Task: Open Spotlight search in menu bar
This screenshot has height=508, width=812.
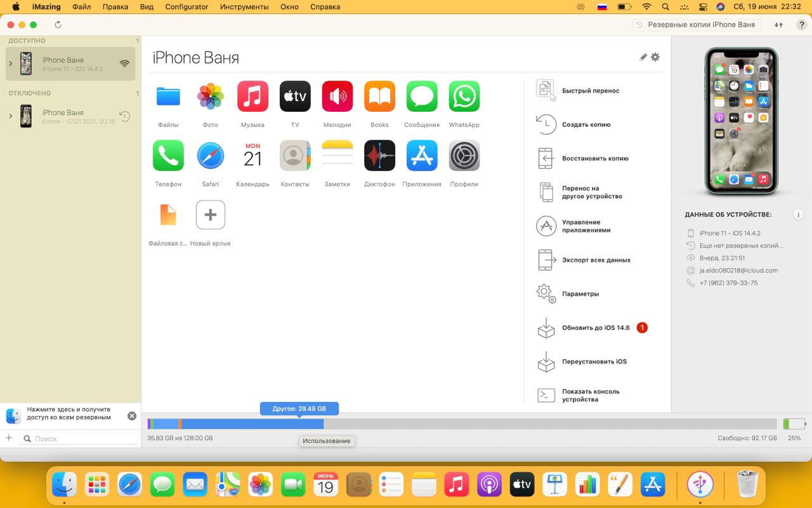Action: coord(665,6)
